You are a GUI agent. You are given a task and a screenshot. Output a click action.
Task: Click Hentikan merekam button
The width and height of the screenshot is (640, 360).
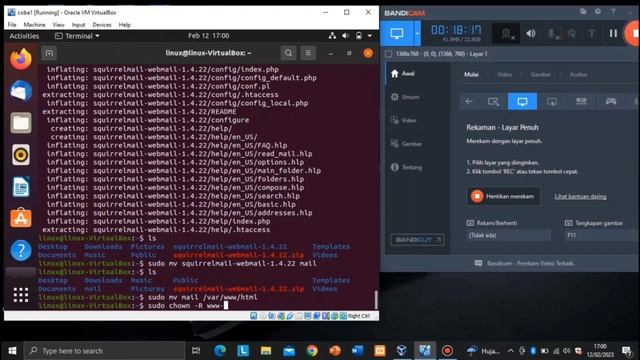click(504, 196)
